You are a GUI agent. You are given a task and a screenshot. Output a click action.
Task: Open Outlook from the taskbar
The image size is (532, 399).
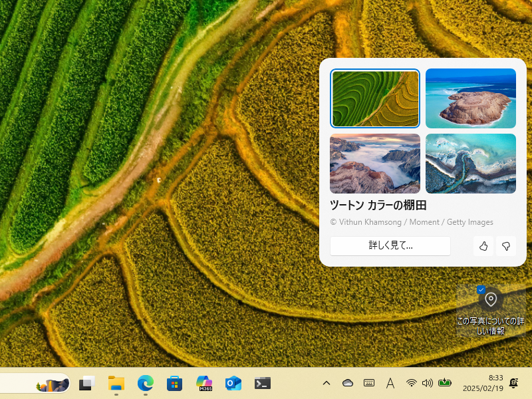233,382
